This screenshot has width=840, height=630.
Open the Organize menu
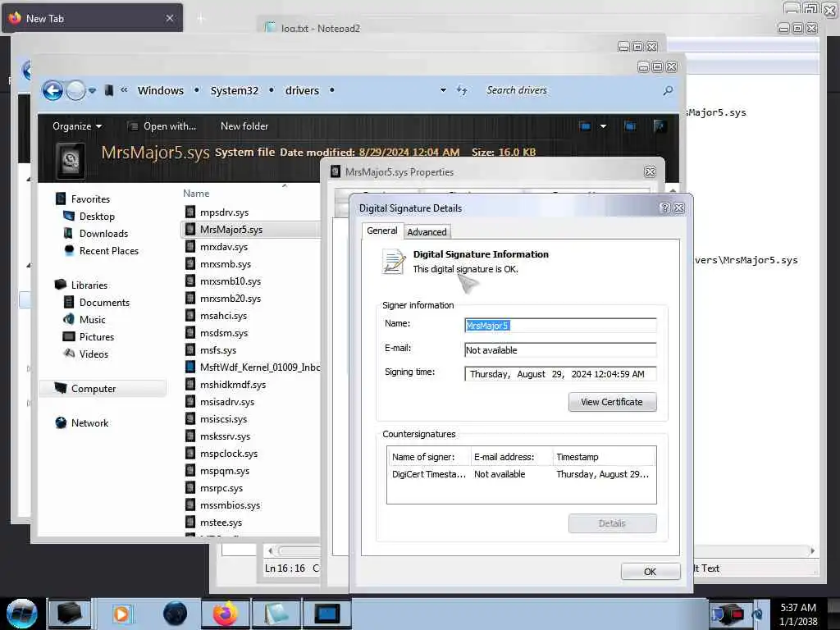coord(76,126)
